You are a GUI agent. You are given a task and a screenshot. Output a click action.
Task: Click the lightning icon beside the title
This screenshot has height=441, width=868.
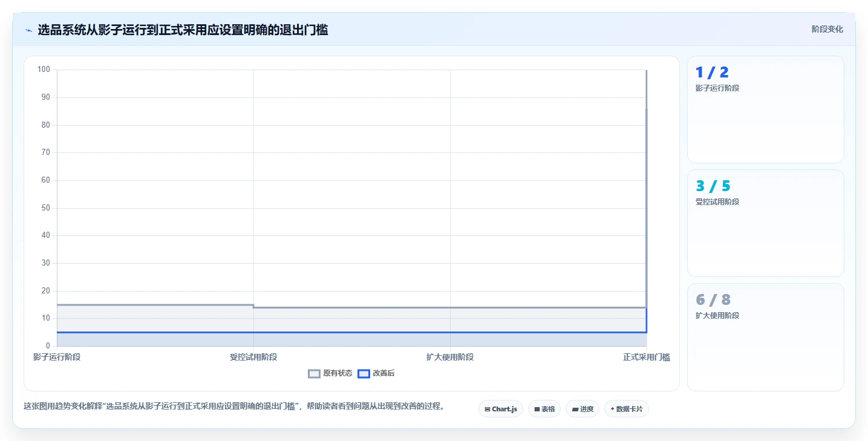tap(28, 30)
